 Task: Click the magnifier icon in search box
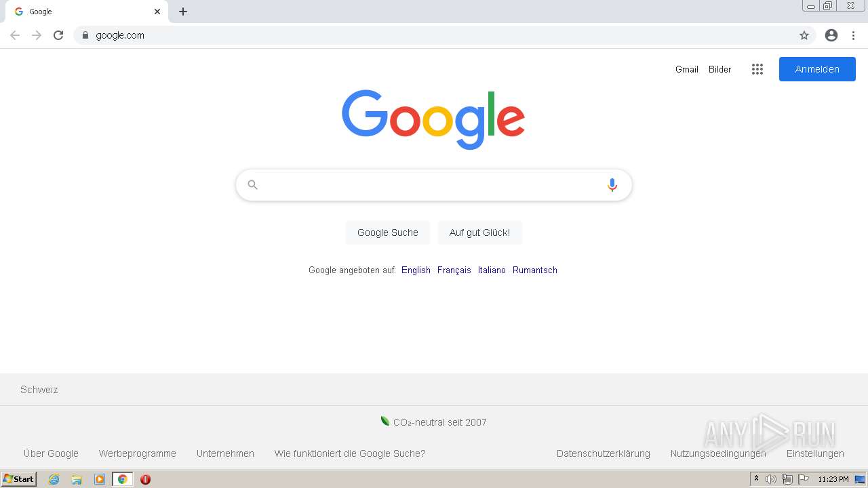coord(253,185)
